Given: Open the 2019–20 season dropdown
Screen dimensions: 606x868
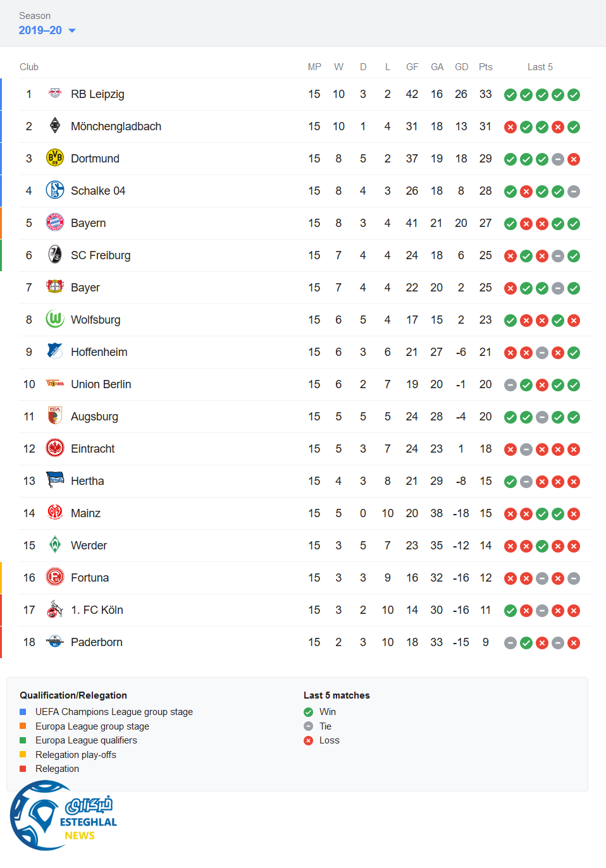Looking at the screenshot, I should (x=47, y=30).
